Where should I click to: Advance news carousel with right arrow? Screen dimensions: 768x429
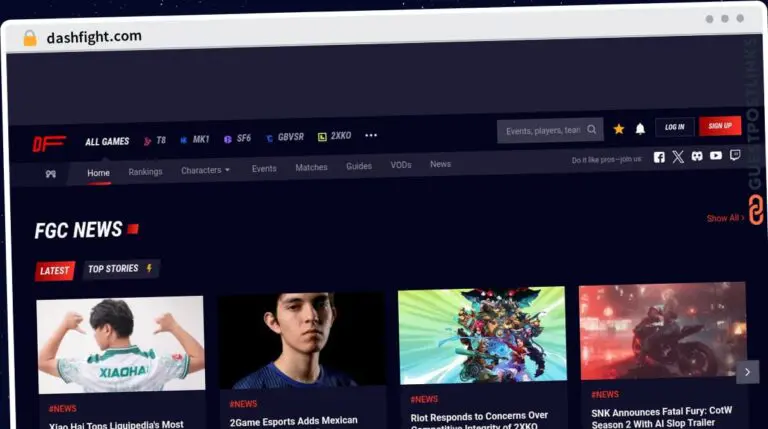pyautogui.click(x=747, y=372)
